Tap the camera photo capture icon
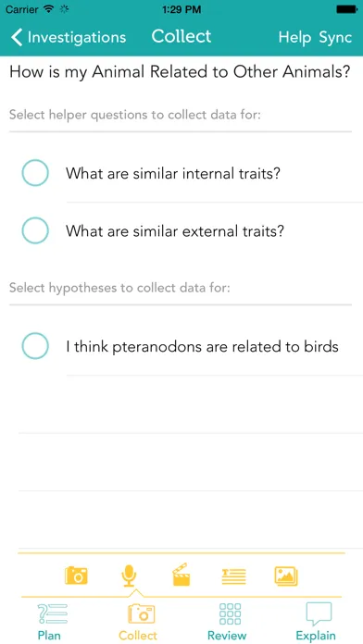Image resolution: width=363 pixels, height=644 pixels. 76,575
